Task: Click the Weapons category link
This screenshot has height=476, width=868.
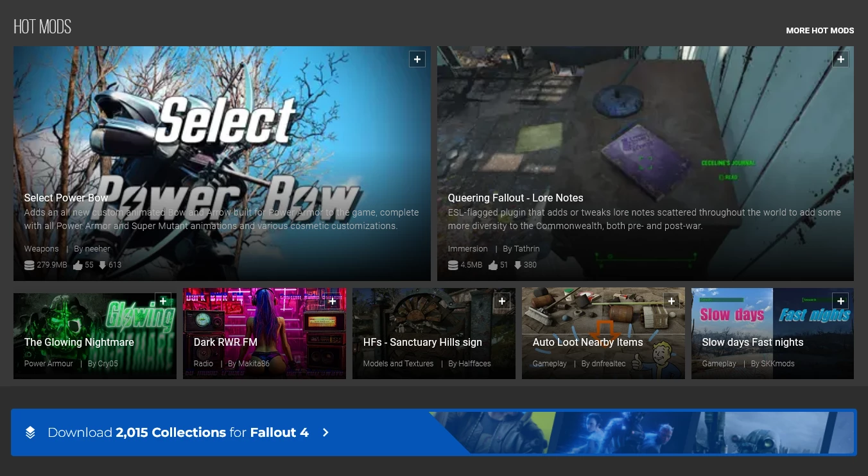Action: 41,249
